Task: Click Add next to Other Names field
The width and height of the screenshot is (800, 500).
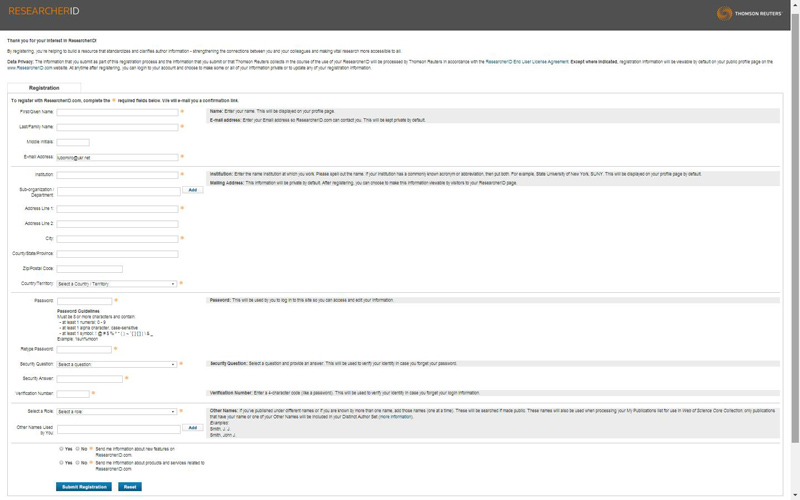Action: click(193, 428)
